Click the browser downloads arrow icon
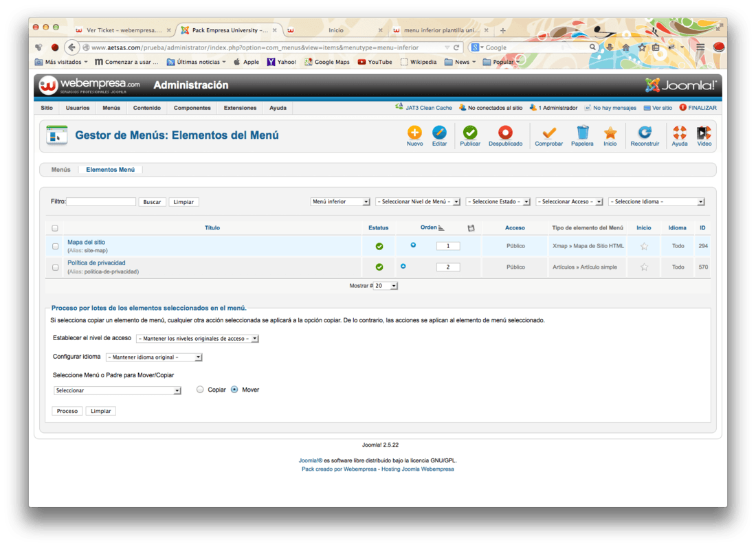The image size is (756, 547). (x=610, y=47)
